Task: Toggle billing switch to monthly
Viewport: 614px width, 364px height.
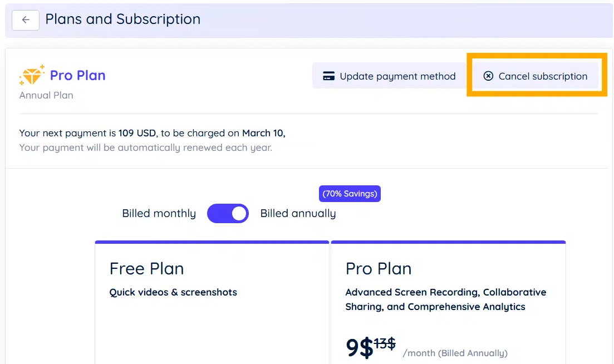Action: pos(228,213)
